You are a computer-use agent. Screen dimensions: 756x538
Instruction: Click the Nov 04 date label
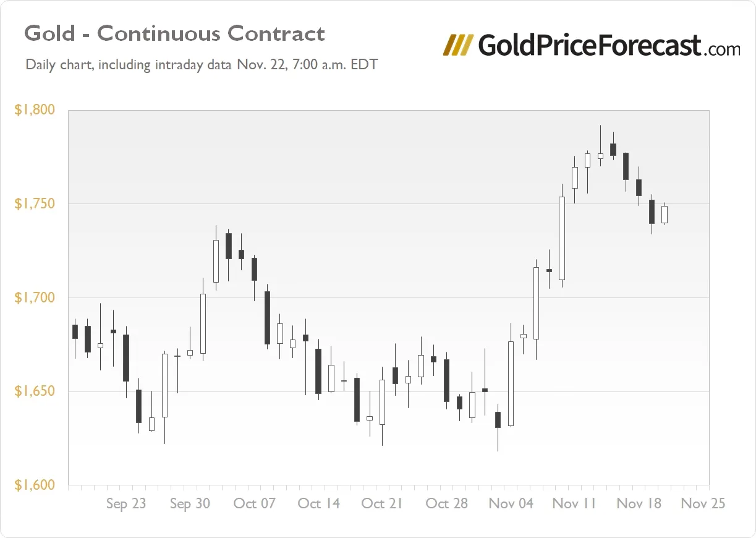pyautogui.click(x=511, y=503)
